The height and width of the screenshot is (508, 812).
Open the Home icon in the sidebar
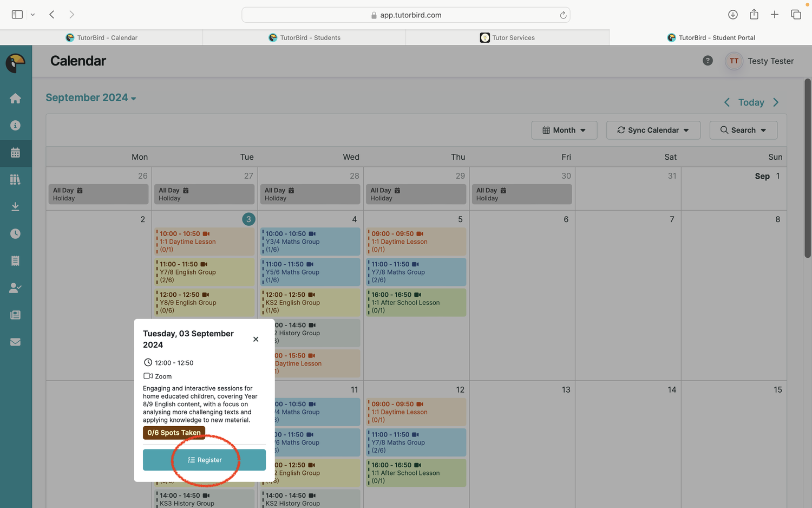pyautogui.click(x=15, y=98)
